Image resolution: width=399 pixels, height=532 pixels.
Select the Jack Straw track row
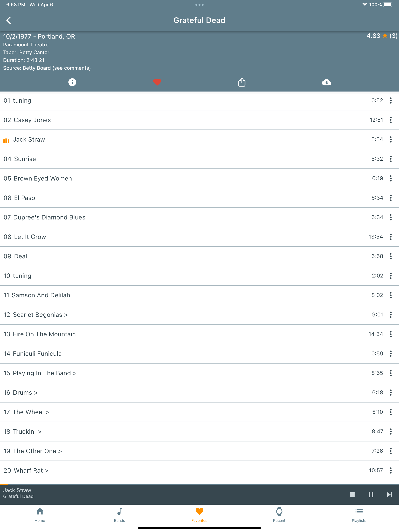point(199,139)
